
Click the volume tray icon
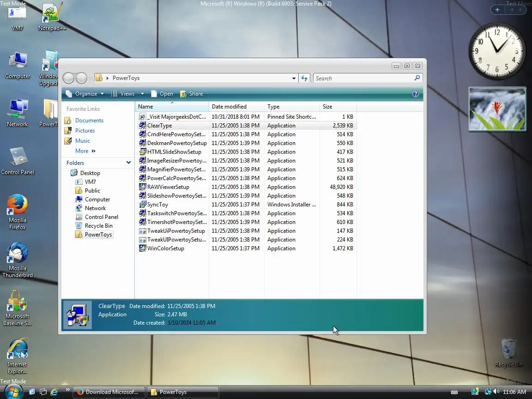click(496, 392)
